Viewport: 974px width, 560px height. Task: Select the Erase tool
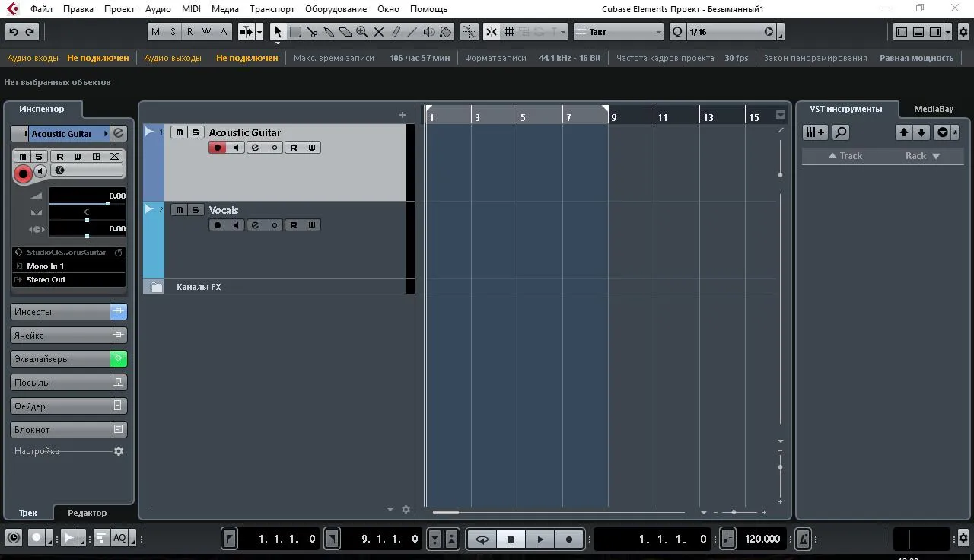[345, 32]
